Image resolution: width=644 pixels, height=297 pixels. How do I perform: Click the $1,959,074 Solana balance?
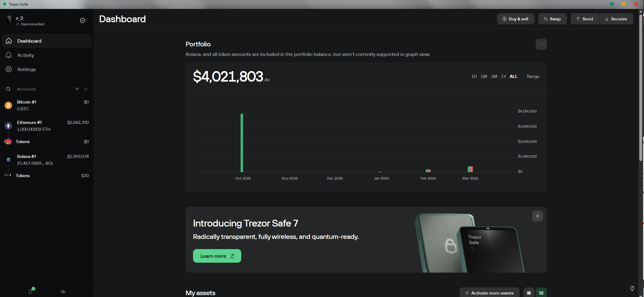78,156
